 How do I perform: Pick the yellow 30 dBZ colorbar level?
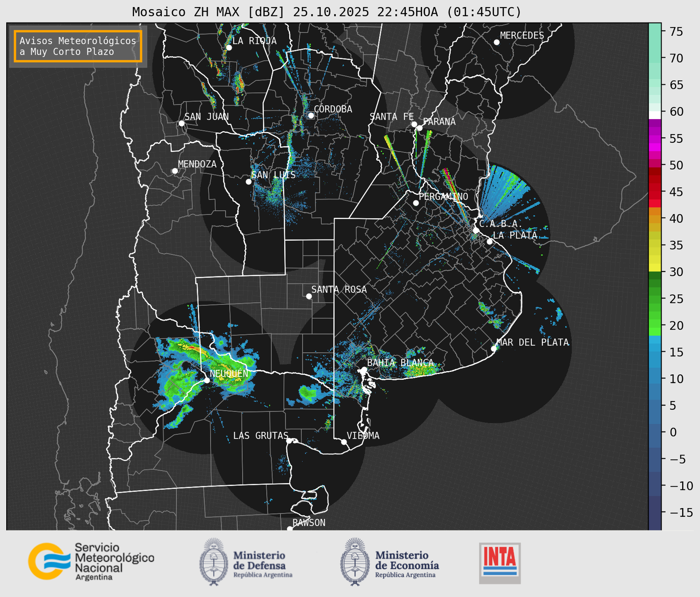coord(654,268)
